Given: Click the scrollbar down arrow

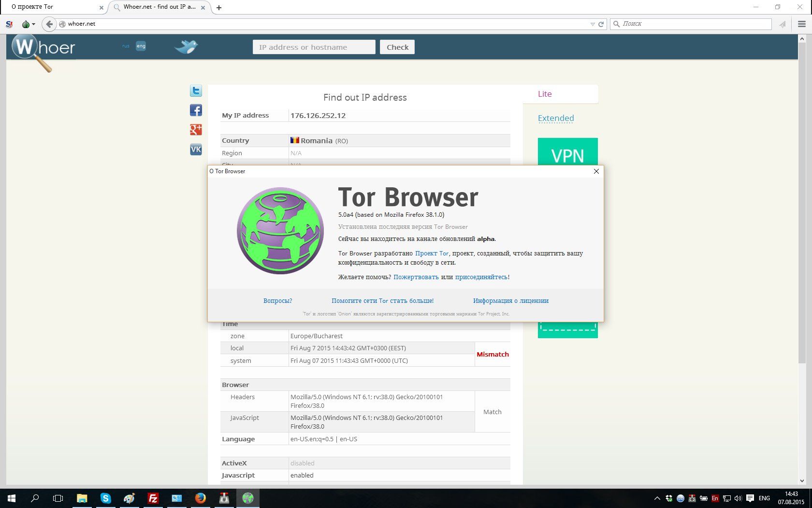Looking at the screenshot, I should (x=802, y=481).
